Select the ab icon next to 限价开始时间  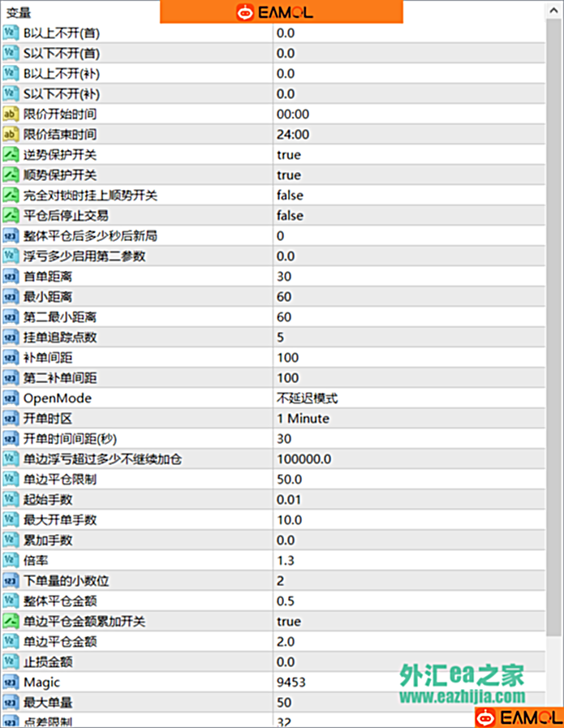(x=11, y=114)
